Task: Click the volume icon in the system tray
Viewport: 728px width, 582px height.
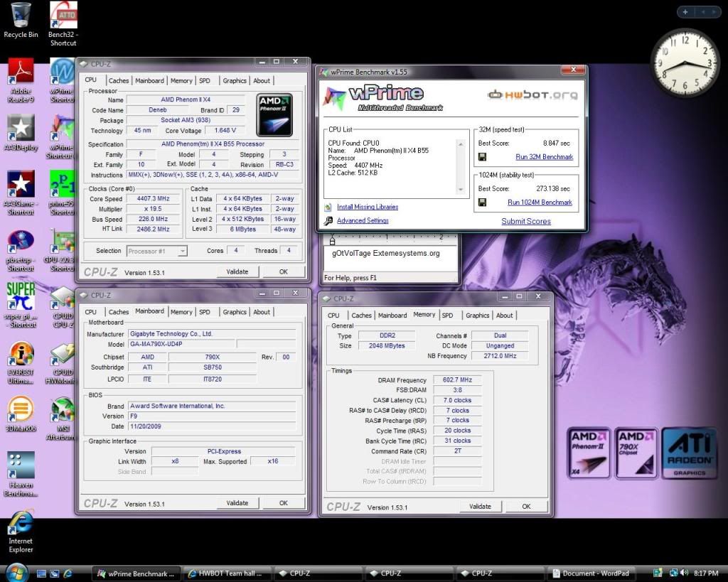Action: click(x=683, y=573)
